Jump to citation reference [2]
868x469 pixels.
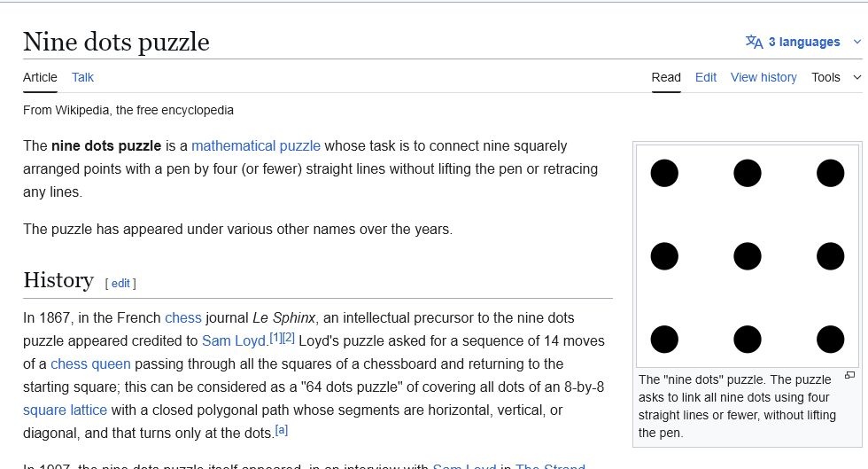click(x=289, y=338)
